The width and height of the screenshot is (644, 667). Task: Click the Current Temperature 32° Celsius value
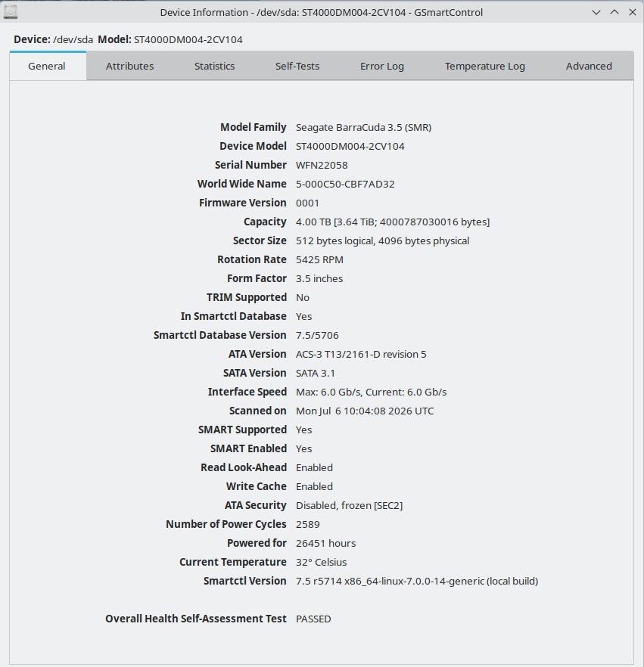(x=322, y=562)
